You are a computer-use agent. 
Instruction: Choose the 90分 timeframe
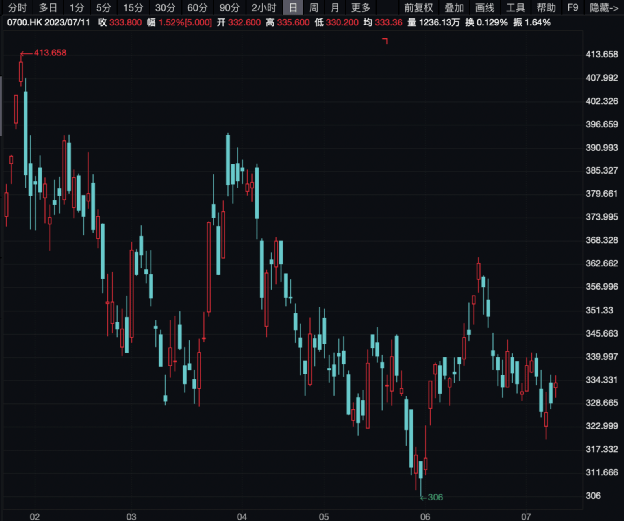click(x=229, y=7)
